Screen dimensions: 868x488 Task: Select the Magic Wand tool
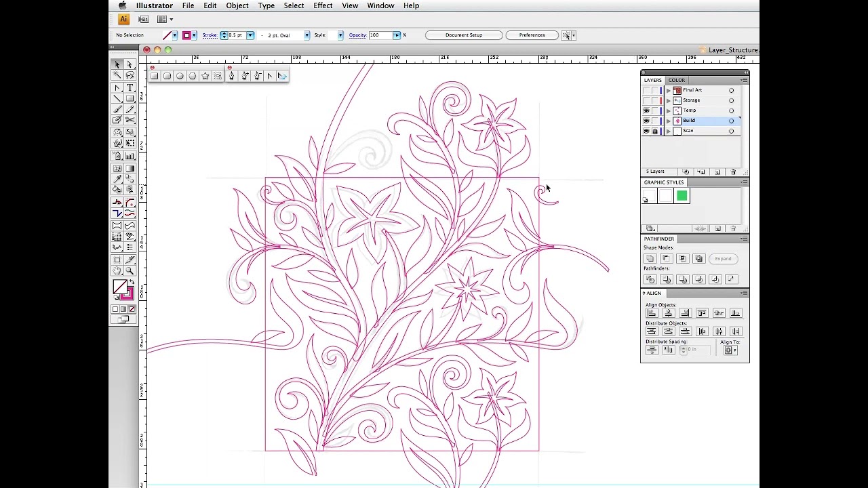click(x=117, y=76)
